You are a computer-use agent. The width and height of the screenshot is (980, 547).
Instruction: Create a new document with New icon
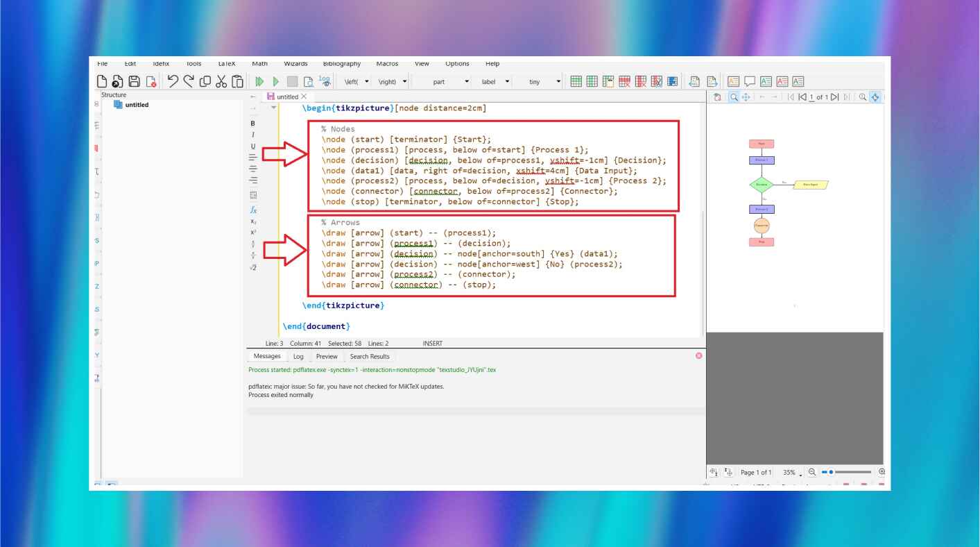click(102, 81)
